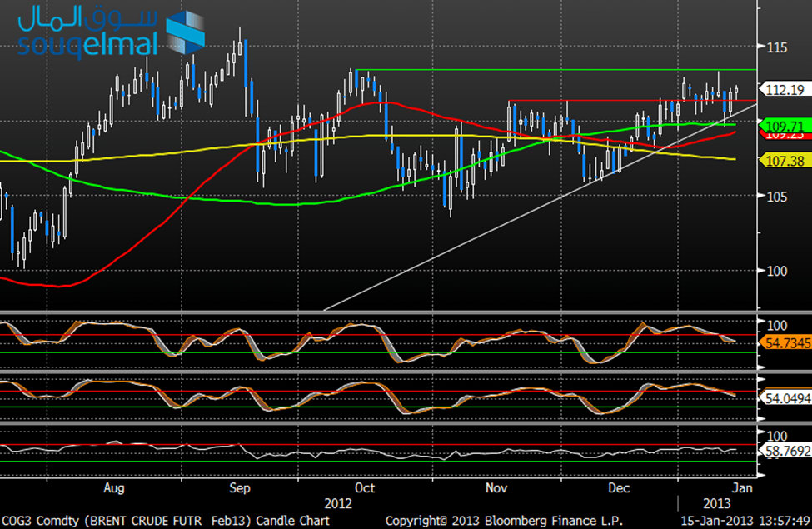Click the Oct month label
This screenshot has height=529, width=812.
pos(365,487)
